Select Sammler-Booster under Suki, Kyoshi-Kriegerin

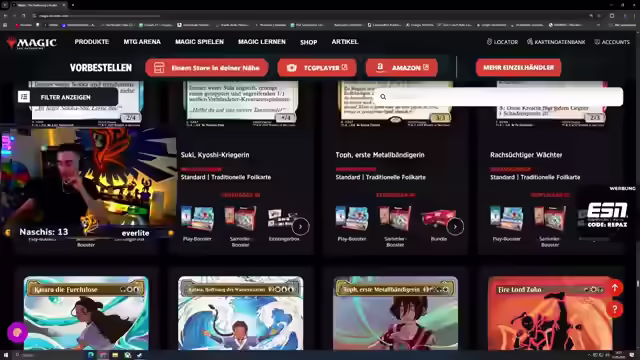pyautogui.click(x=240, y=227)
